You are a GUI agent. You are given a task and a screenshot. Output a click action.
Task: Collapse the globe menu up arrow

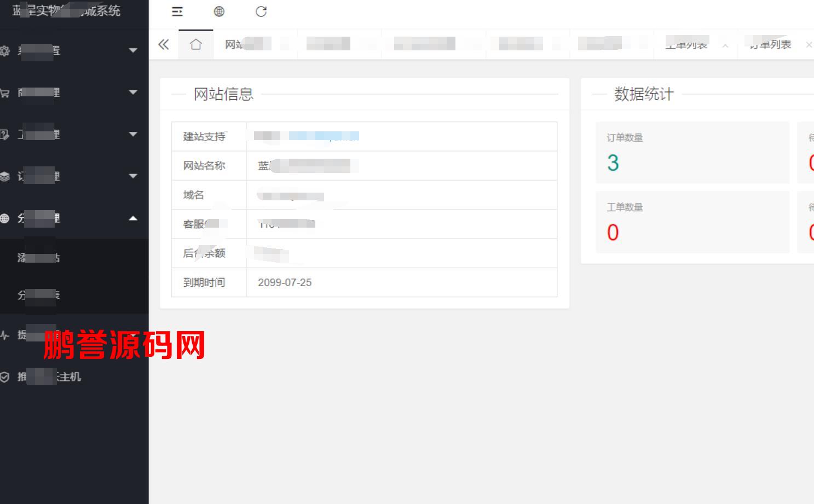pyautogui.click(x=133, y=218)
